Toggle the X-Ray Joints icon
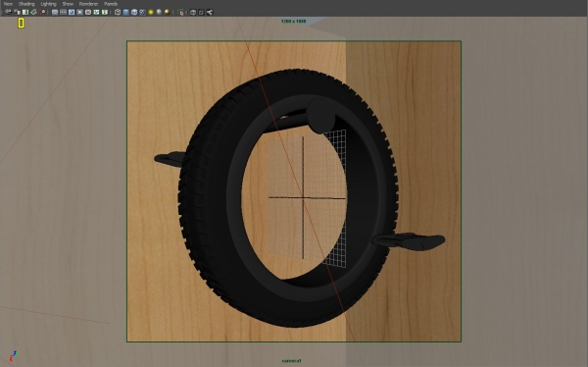The image size is (588, 367). [210, 12]
